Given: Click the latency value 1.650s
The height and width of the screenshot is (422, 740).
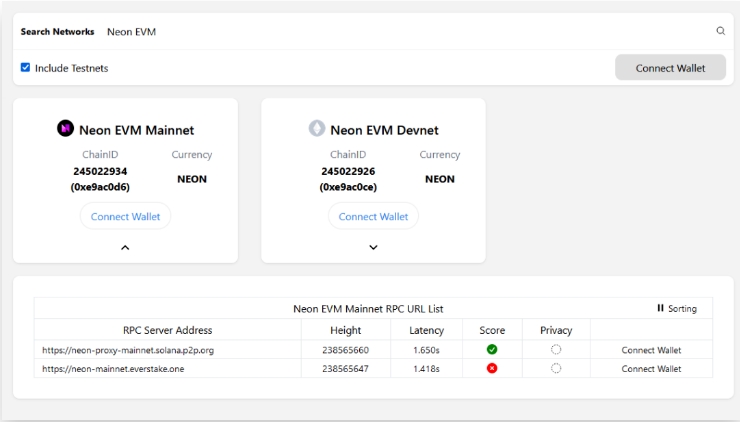Looking at the screenshot, I should point(426,350).
